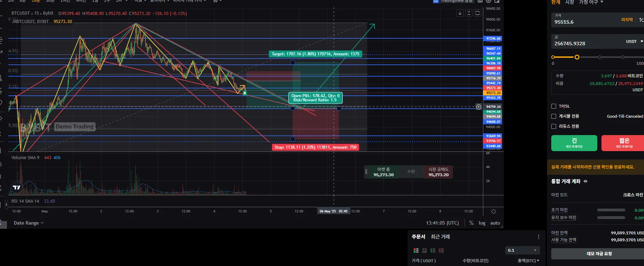Click the green 긴 long button
Viewport: 644px width, 266px height.
574,143
